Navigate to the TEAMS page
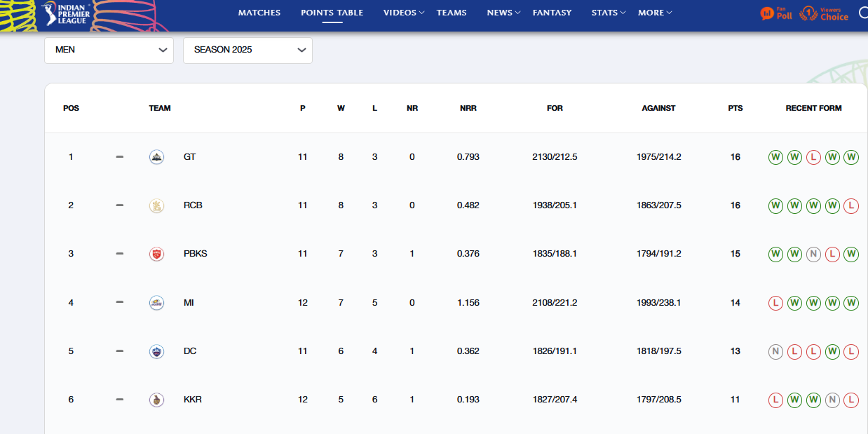This screenshot has height=434, width=868. click(452, 13)
